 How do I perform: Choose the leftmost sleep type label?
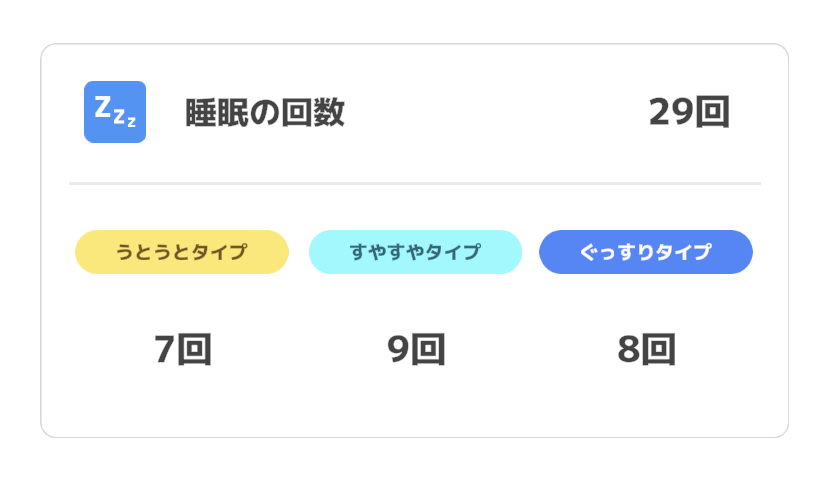(182, 252)
